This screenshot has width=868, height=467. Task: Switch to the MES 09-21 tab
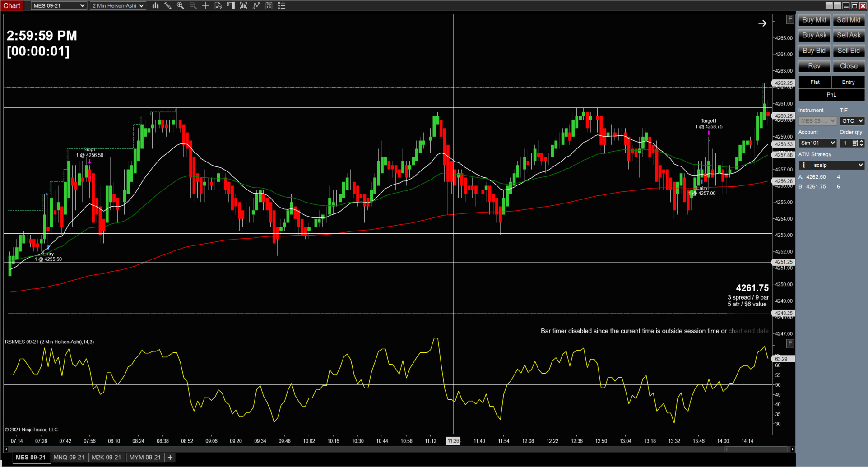[31, 458]
